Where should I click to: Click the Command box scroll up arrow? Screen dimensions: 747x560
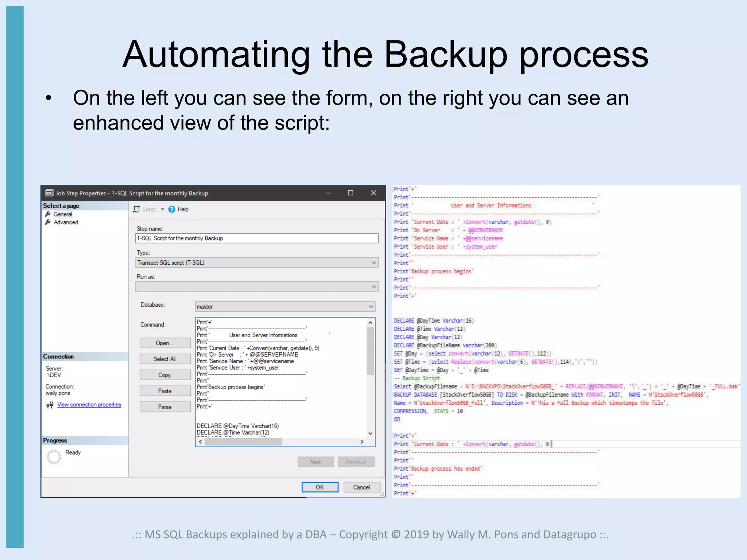pyautogui.click(x=370, y=323)
